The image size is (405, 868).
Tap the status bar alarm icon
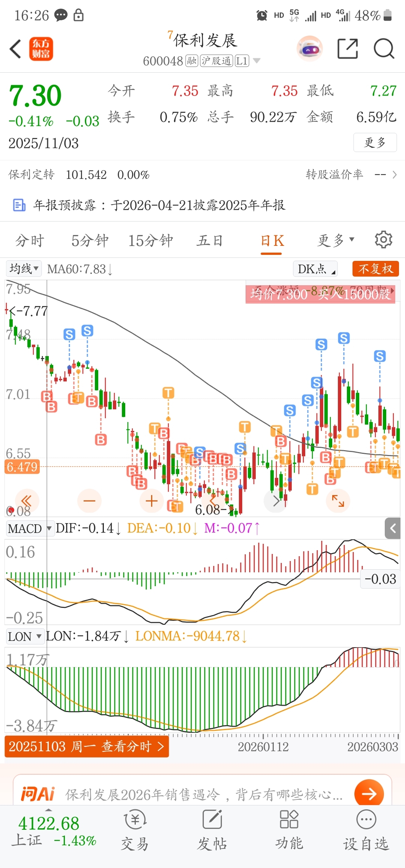tap(262, 15)
